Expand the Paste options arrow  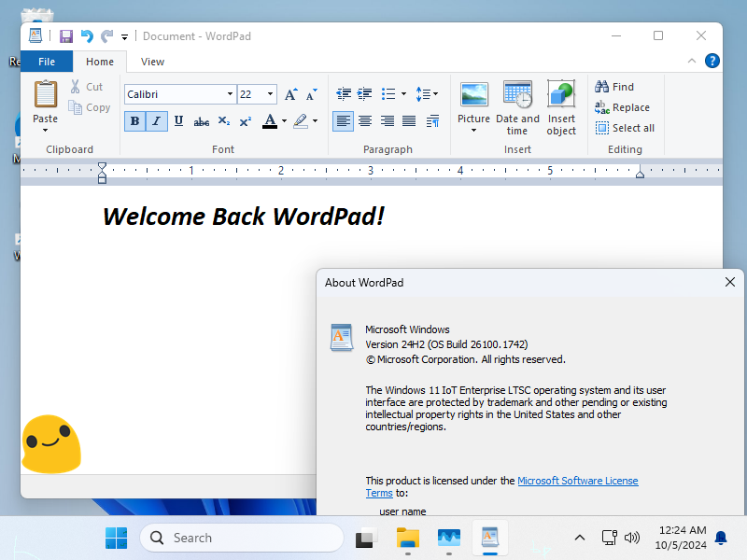45,131
